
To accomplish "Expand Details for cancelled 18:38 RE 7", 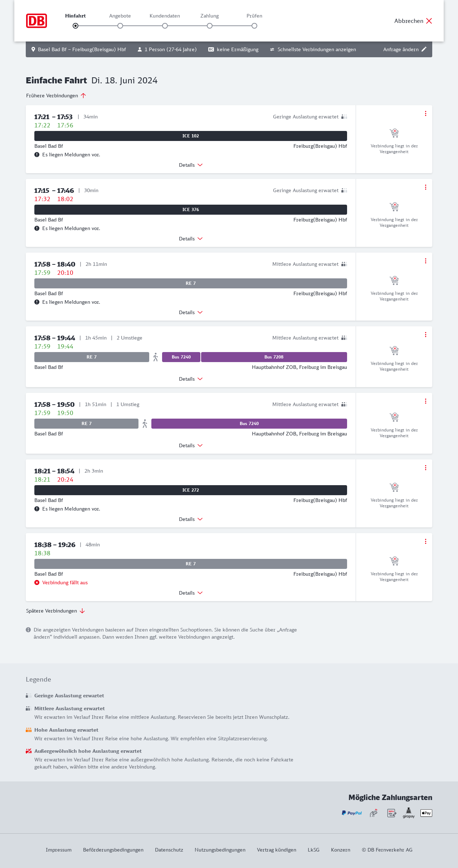I will [x=191, y=593].
